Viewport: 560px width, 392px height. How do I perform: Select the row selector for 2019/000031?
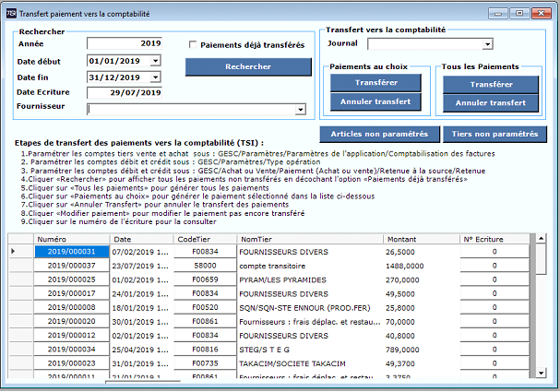tap(13, 252)
